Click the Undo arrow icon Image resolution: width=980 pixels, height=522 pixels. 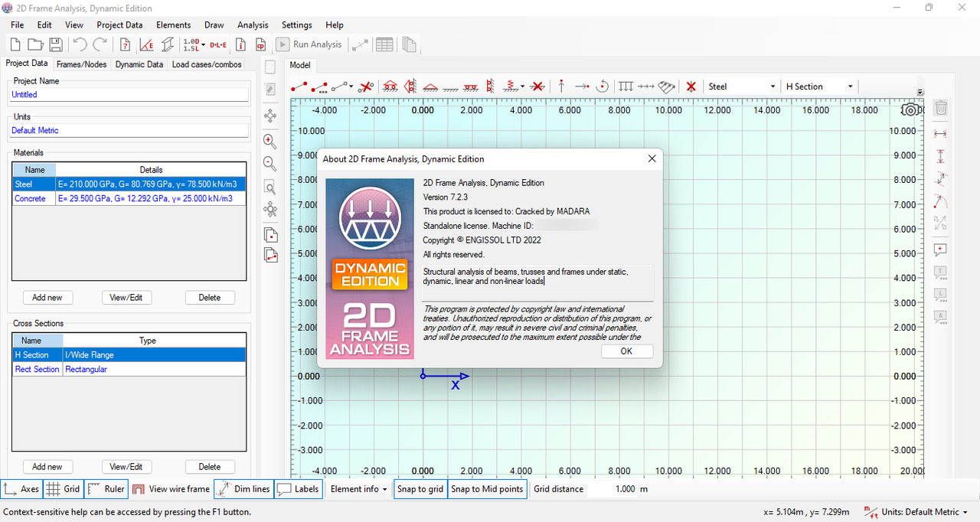pyautogui.click(x=80, y=44)
